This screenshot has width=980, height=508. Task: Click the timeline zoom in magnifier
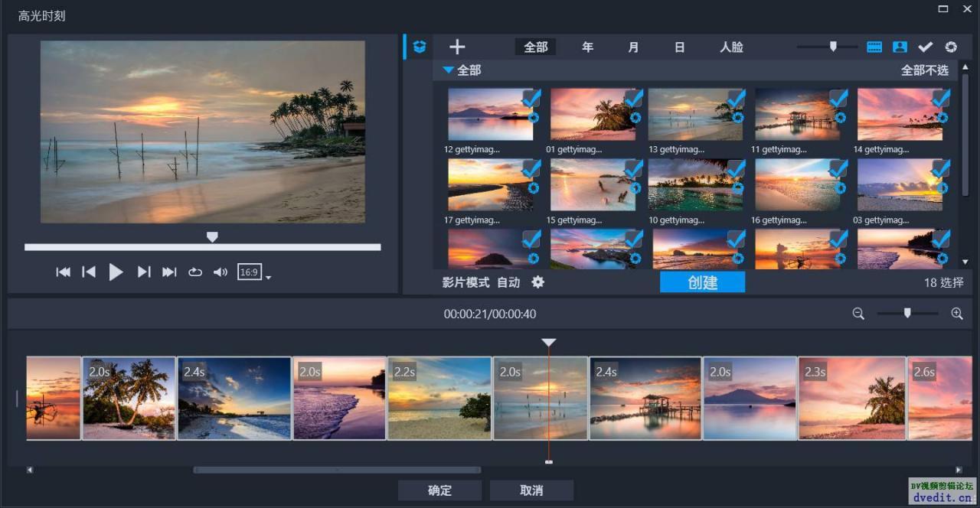click(x=956, y=313)
